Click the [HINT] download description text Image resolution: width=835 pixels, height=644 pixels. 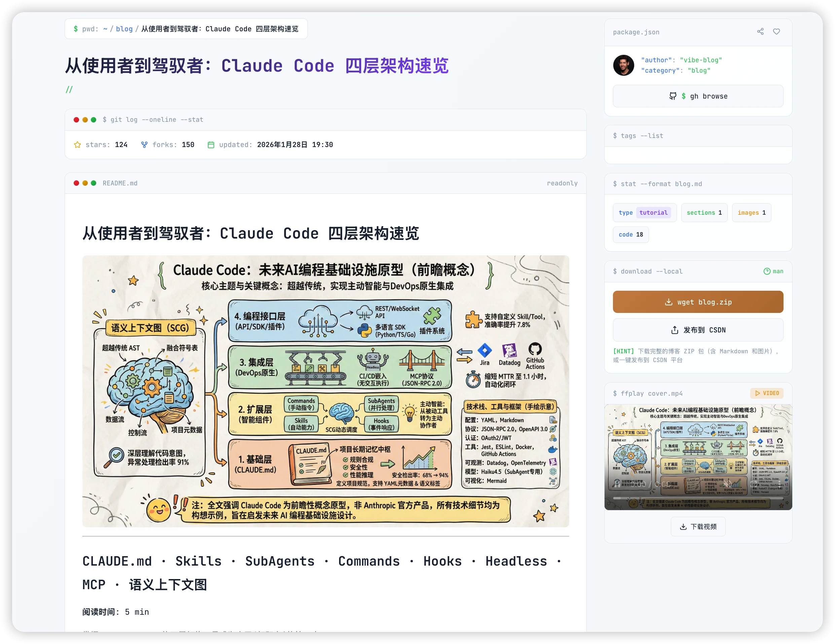point(696,356)
